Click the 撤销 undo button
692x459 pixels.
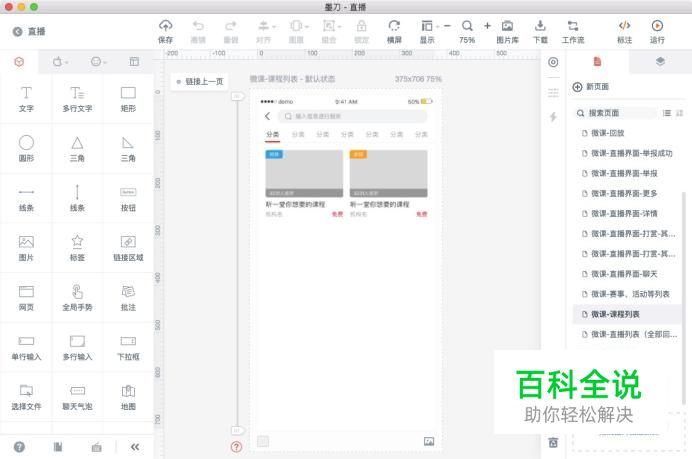(198, 31)
